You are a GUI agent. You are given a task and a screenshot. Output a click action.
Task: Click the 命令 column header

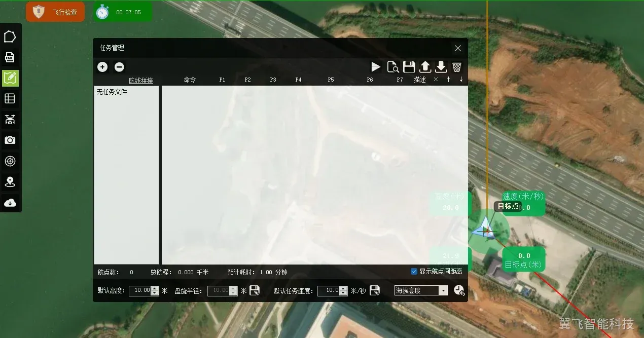click(x=190, y=80)
